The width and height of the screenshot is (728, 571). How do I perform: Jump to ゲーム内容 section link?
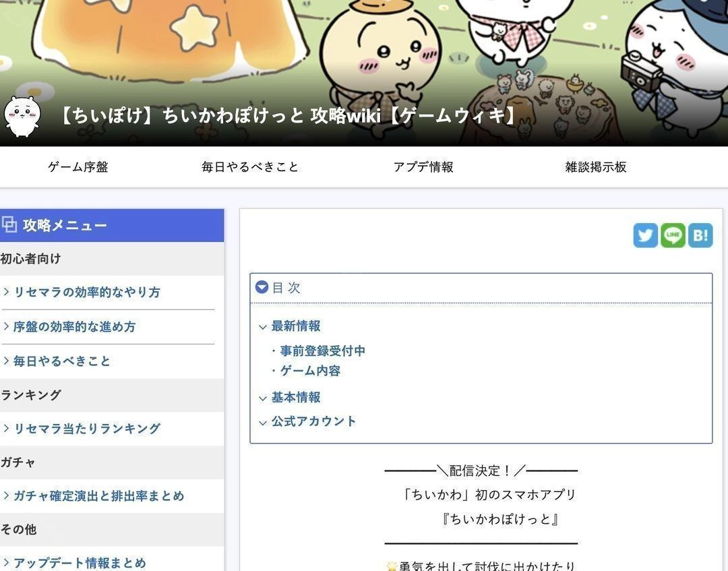tap(310, 371)
